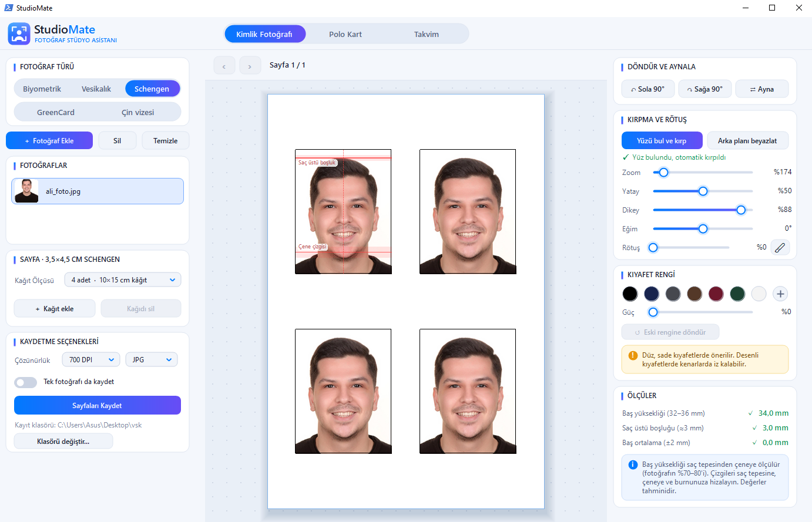Image resolution: width=812 pixels, height=522 pixels.
Task: Select Biyometrik photo type
Action: pyautogui.click(x=42, y=89)
